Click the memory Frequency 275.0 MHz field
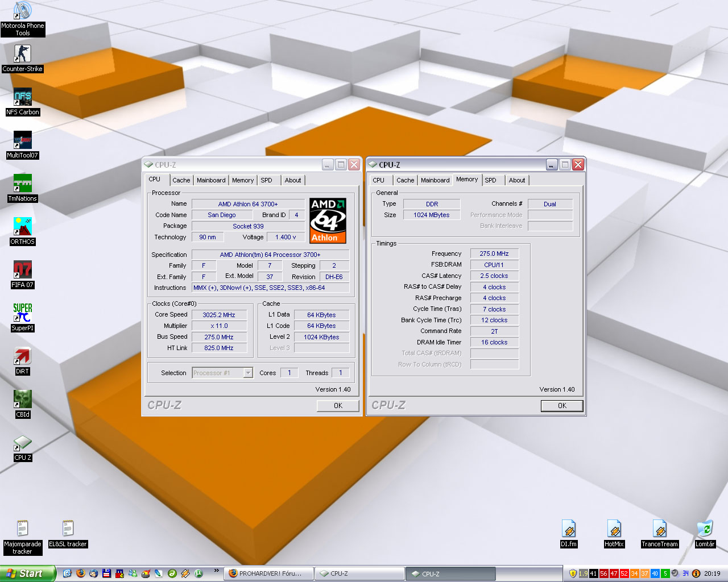 494,253
